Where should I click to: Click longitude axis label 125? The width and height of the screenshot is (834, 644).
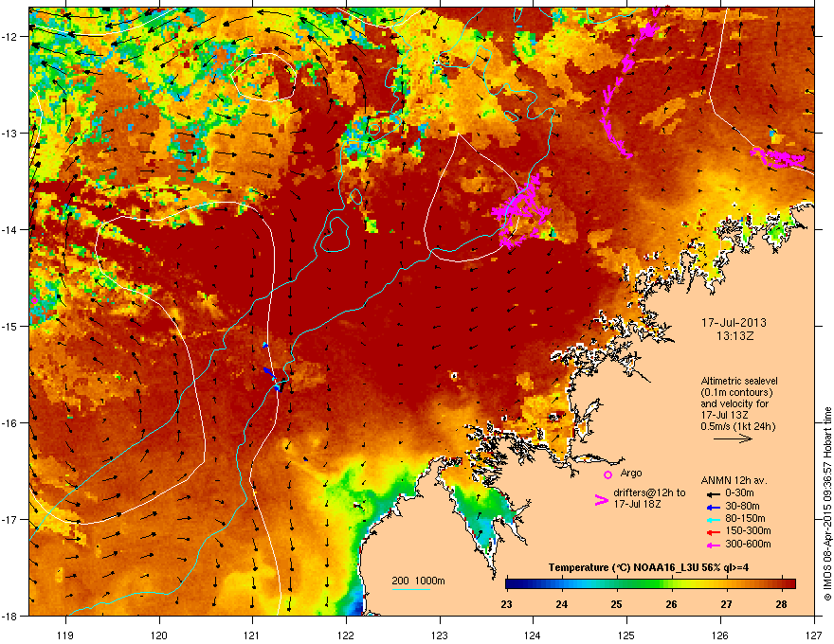626,635
